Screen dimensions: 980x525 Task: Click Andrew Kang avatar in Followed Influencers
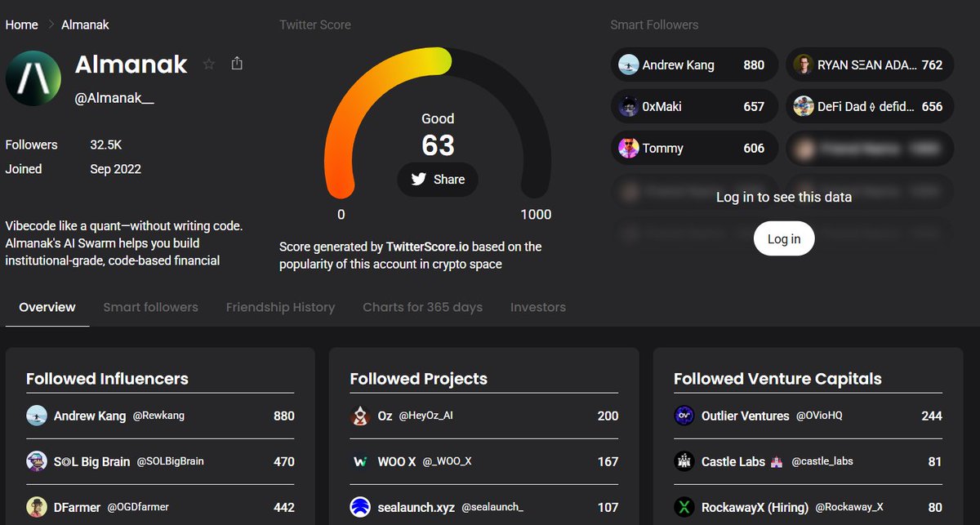(37, 416)
